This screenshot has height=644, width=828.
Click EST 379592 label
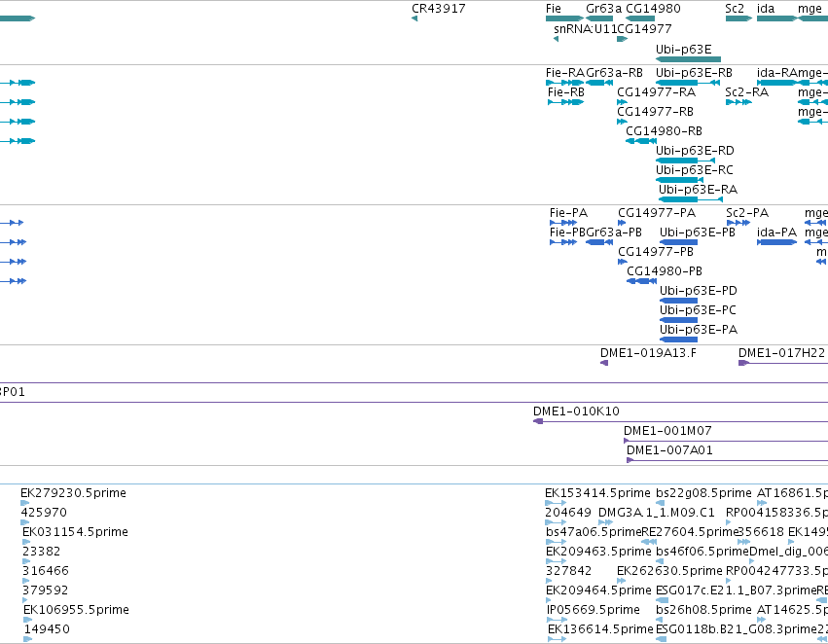46,590
